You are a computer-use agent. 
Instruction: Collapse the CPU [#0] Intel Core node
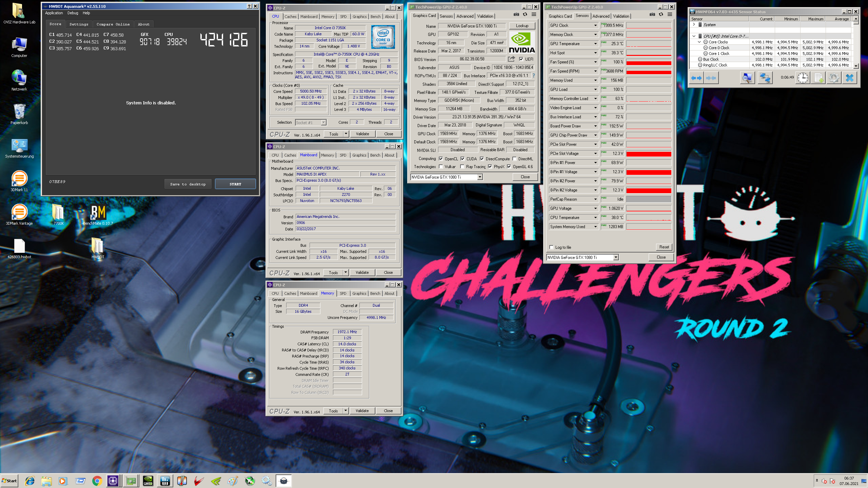click(x=694, y=36)
